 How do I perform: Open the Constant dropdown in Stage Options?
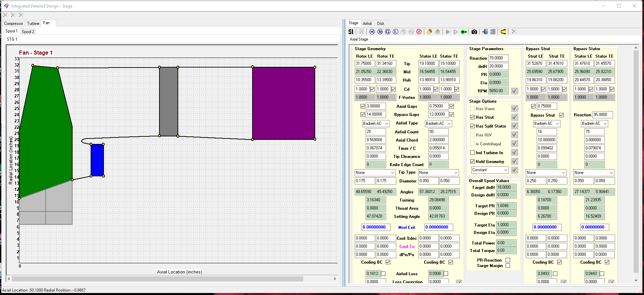tap(490, 170)
